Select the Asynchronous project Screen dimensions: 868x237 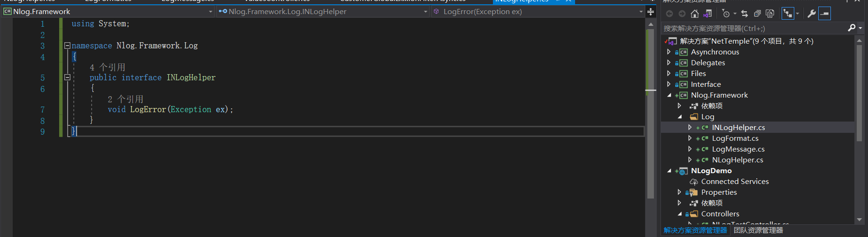pos(715,52)
